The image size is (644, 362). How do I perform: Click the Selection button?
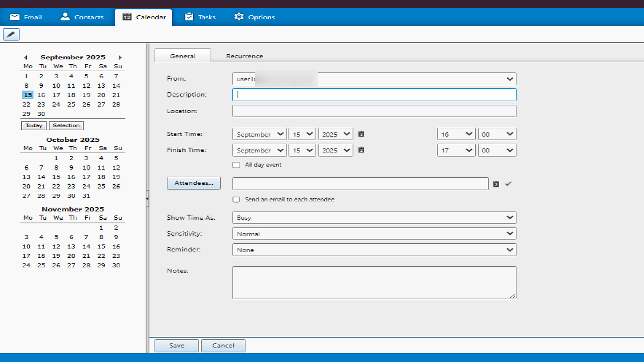tap(66, 125)
